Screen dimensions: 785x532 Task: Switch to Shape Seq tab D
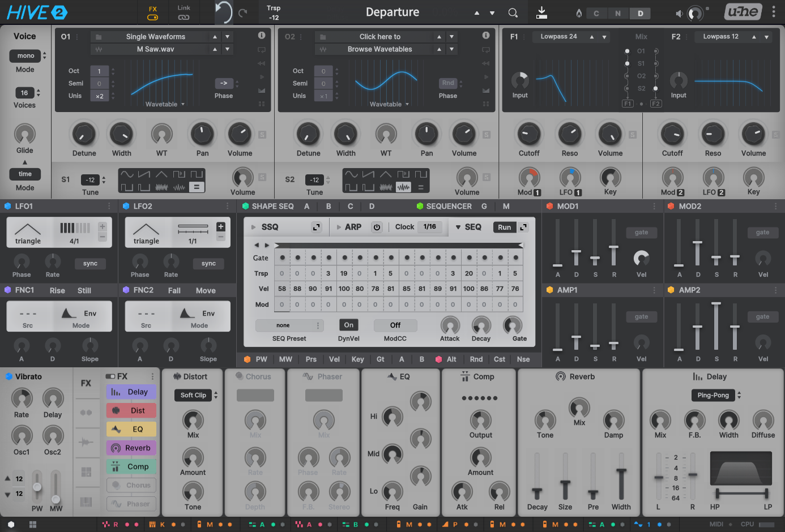coord(372,206)
